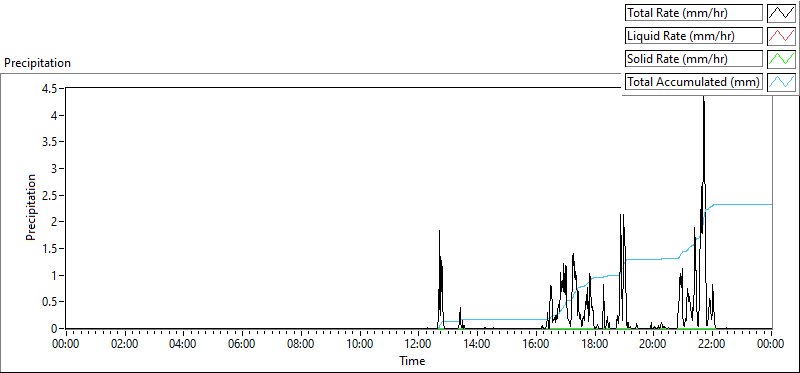Click the first 00:00 time tick label
Image resolution: width=800 pixels, height=373 pixels.
pos(66,344)
